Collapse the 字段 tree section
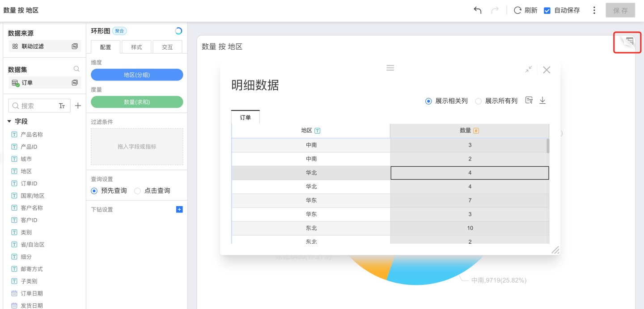The height and width of the screenshot is (309, 644). [9, 121]
